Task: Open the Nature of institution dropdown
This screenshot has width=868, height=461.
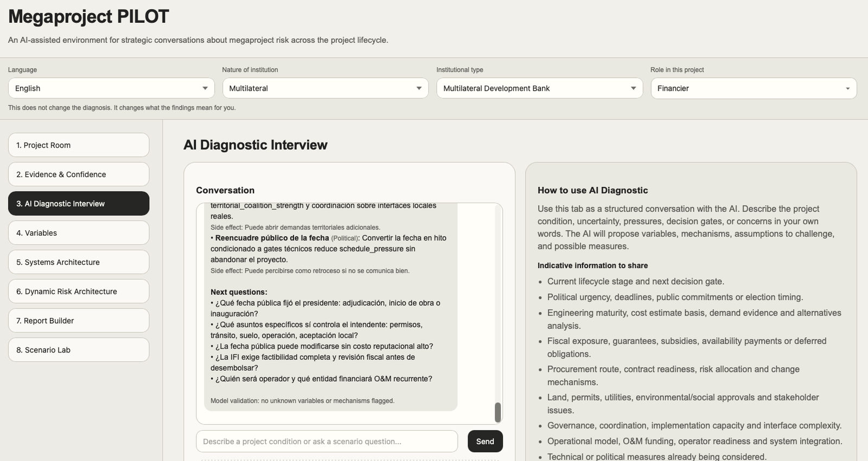Action: pos(325,88)
